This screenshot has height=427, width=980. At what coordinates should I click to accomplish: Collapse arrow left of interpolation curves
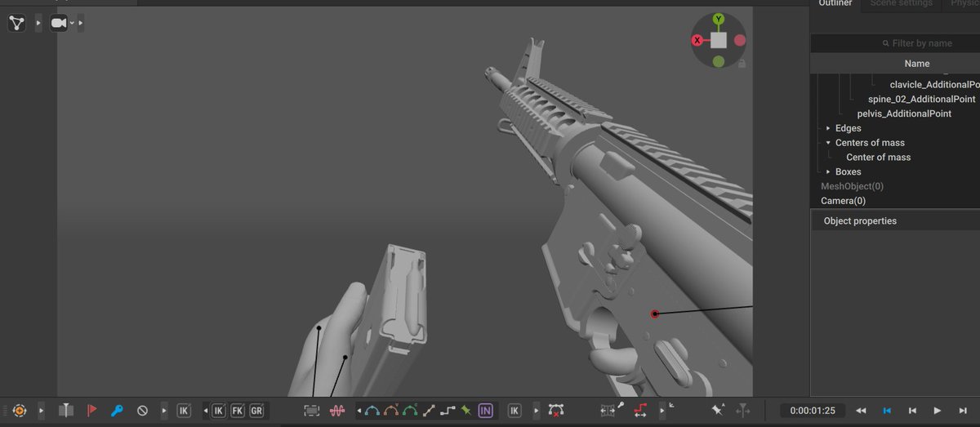359,411
